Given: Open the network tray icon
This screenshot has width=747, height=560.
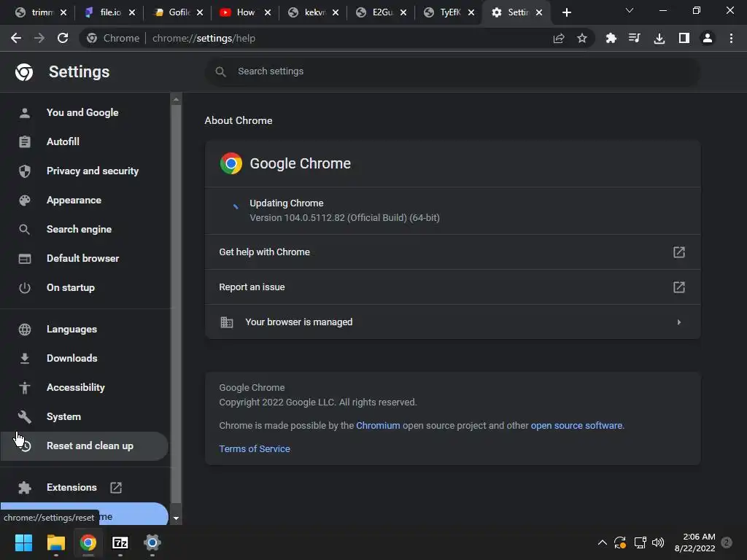Looking at the screenshot, I should point(640,542).
